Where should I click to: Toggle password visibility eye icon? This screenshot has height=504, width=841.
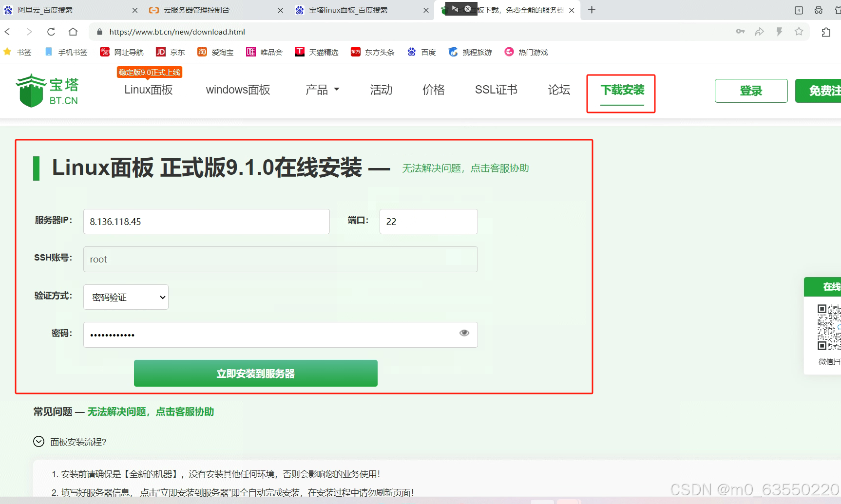(x=464, y=333)
